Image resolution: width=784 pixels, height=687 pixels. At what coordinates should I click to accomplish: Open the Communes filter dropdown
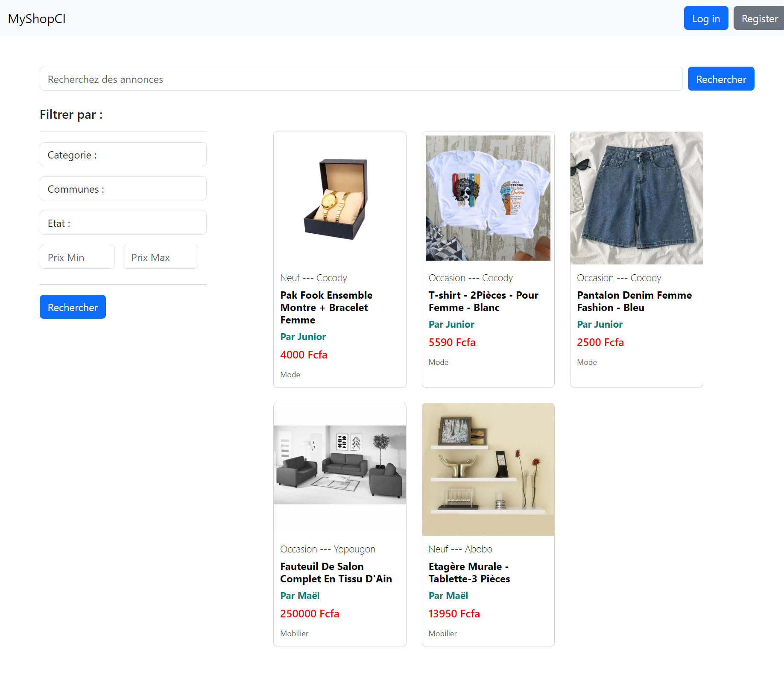click(x=123, y=189)
